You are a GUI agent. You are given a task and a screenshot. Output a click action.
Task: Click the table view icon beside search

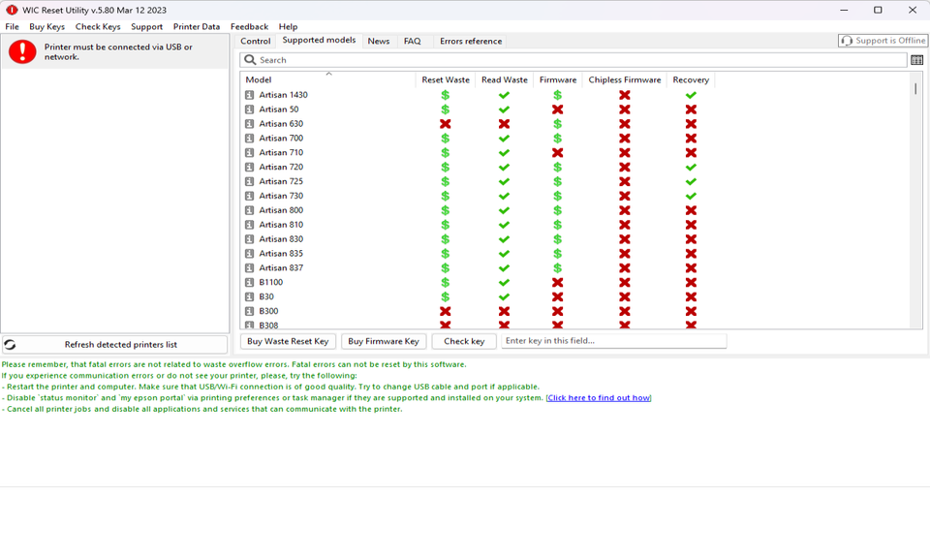(916, 60)
